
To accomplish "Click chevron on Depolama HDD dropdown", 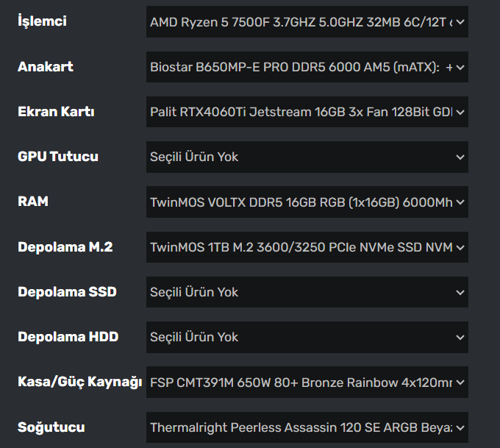I will coord(460,337).
